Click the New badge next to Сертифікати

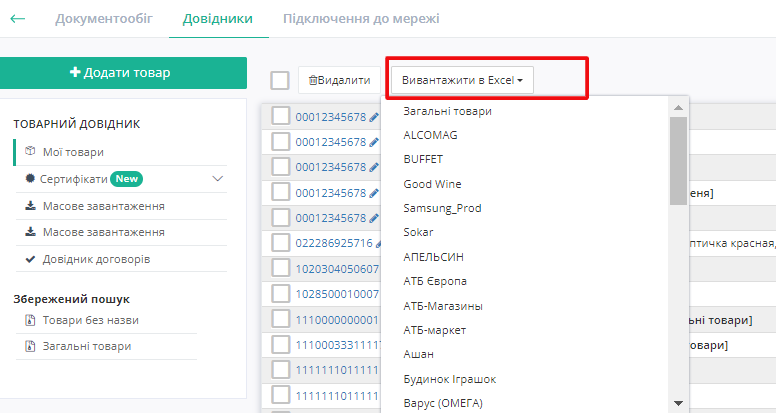click(126, 179)
